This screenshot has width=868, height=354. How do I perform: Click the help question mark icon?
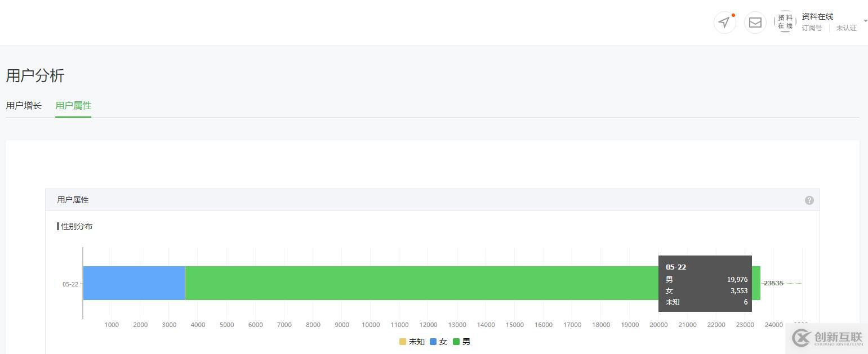coord(809,200)
